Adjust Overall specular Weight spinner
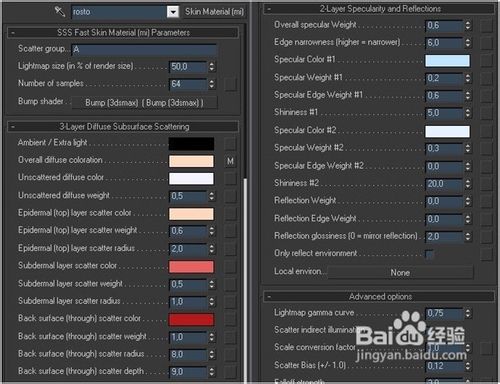 [468, 25]
